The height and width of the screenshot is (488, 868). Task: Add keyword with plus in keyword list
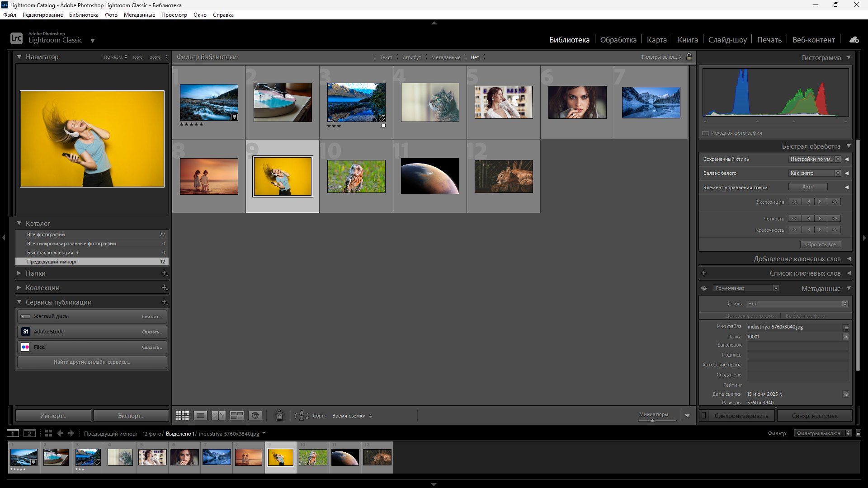(704, 273)
